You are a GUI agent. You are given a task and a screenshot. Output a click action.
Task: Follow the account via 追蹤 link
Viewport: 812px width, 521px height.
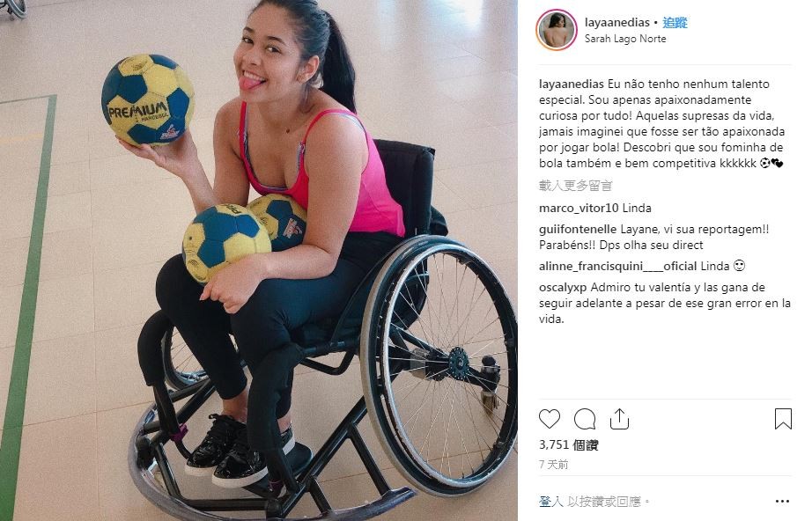point(675,22)
